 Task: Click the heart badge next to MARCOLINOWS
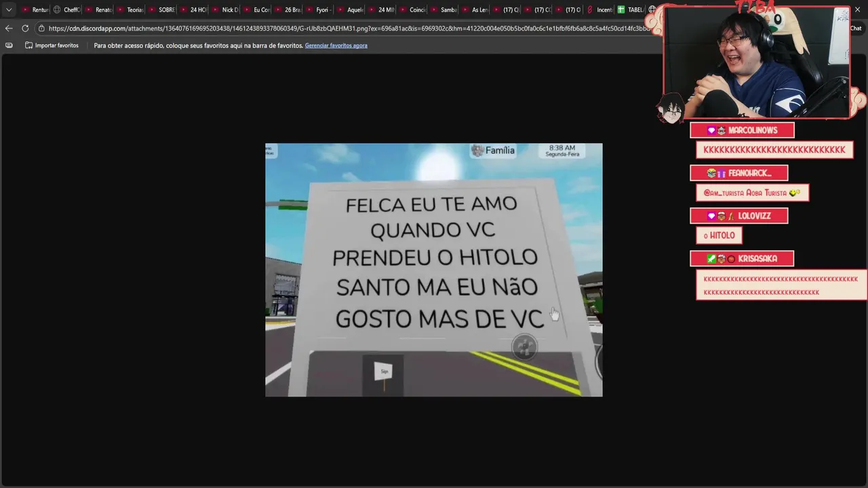click(x=711, y=130)
